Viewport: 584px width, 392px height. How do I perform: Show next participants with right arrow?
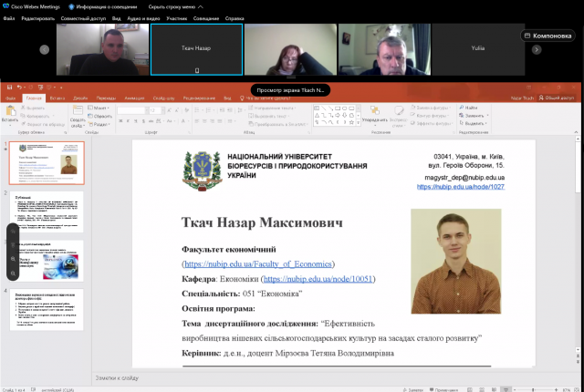tap(537, 49)
